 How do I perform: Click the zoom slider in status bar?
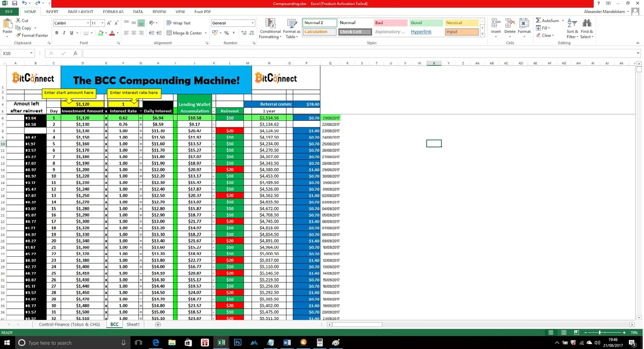[600, 332]
